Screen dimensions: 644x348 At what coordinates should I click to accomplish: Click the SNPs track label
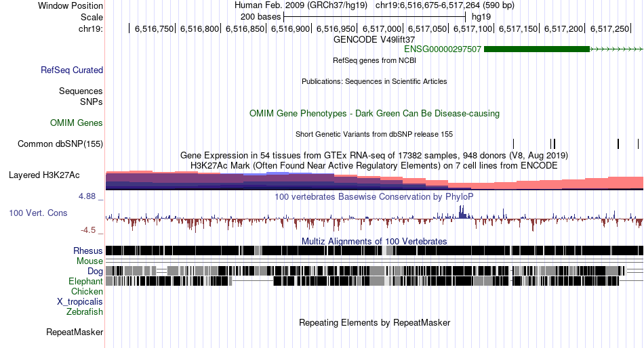pyautogui.click(x=92, y=102)
